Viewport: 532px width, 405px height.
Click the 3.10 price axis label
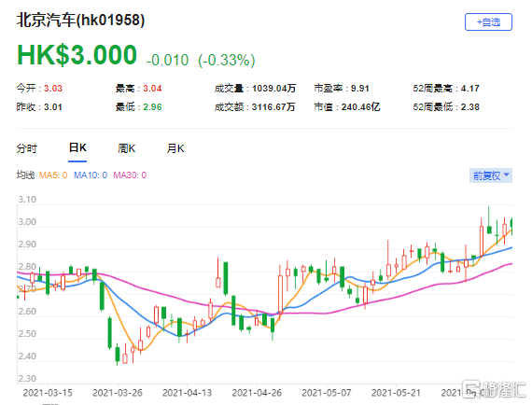27,200
